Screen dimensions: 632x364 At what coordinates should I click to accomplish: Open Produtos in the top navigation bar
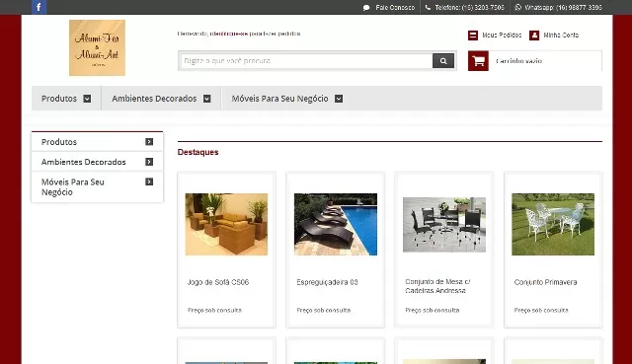click(59, 99)
